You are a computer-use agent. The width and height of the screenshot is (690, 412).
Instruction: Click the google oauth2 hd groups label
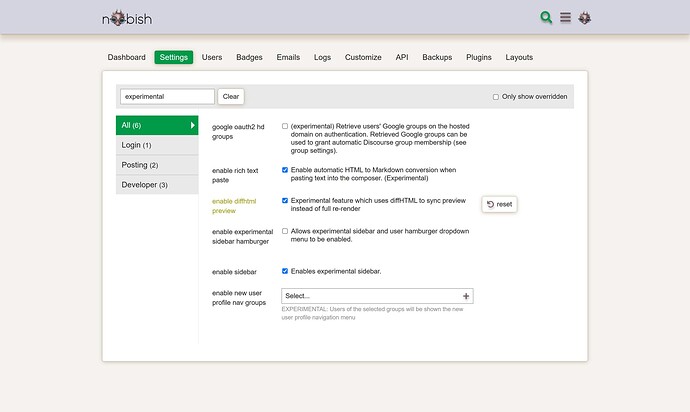(x=238, y=132)
